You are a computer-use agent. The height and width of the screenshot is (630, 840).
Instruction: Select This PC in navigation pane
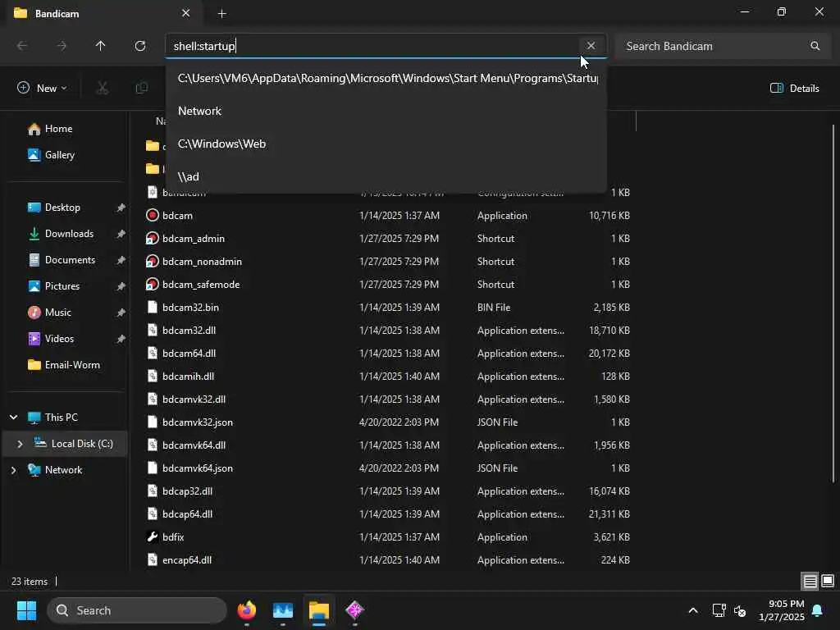(x=61, y=418)
